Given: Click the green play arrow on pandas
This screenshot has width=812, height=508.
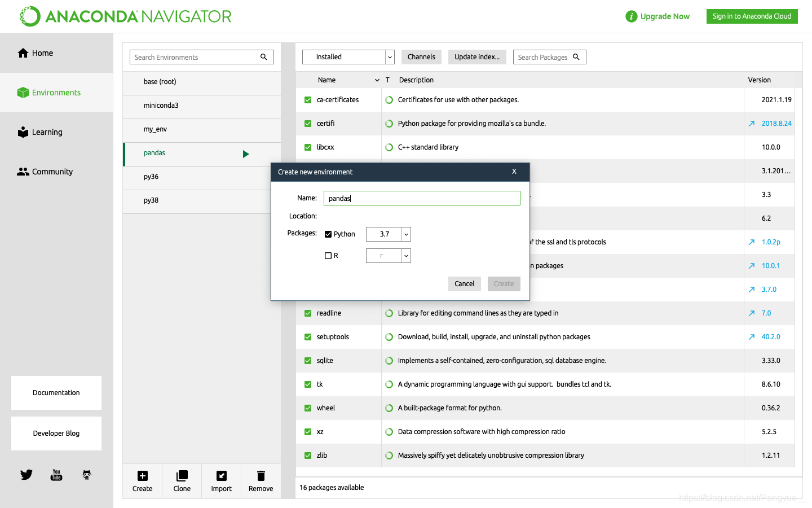Looking at the screenshot, I should pyautogui.click(x=246, y=154).
